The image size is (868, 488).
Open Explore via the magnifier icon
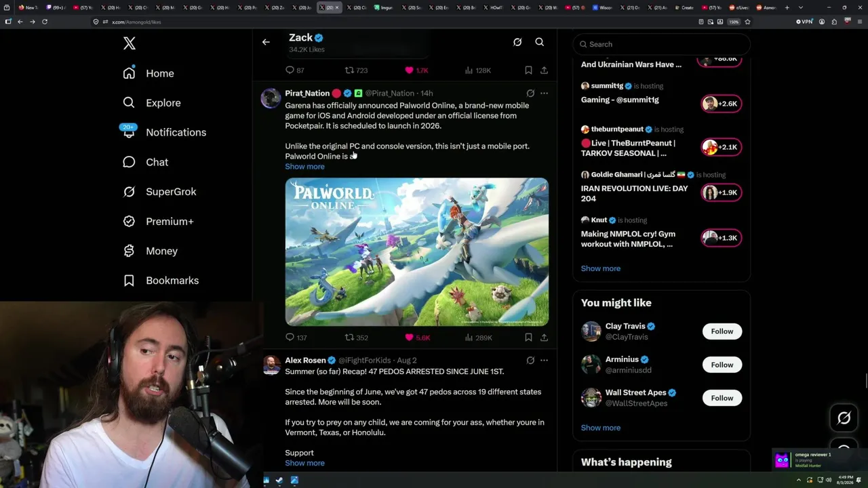click(129, 103)
